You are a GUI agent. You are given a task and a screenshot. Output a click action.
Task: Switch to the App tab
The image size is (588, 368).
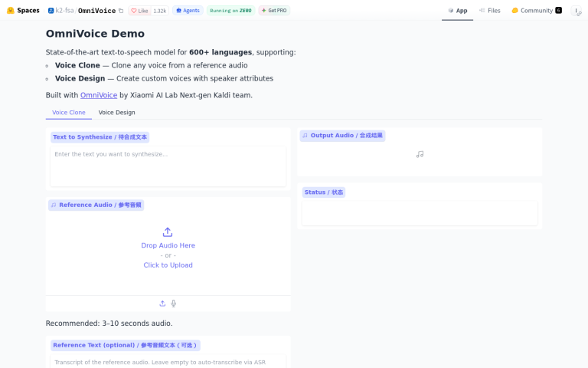(458, 11)
